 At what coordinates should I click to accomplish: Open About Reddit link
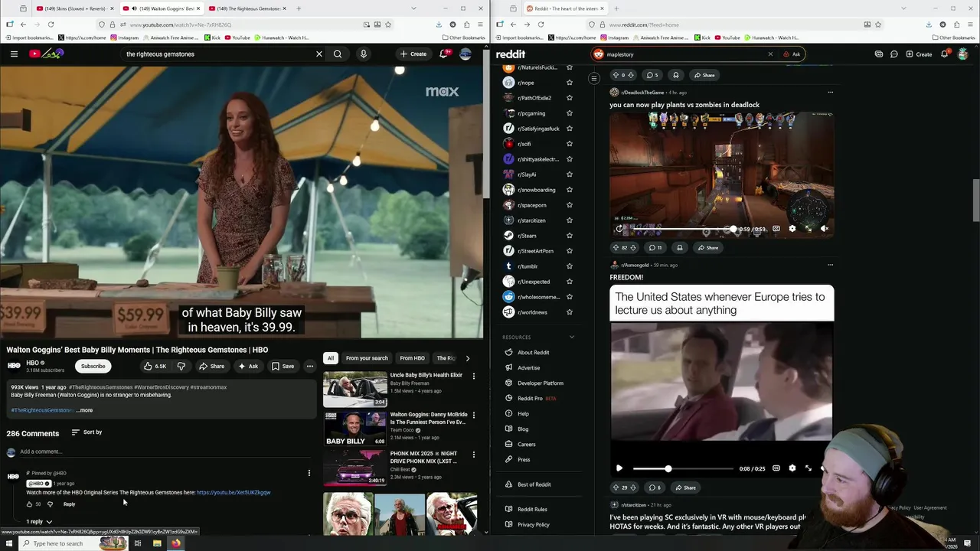tap(533, 353)
